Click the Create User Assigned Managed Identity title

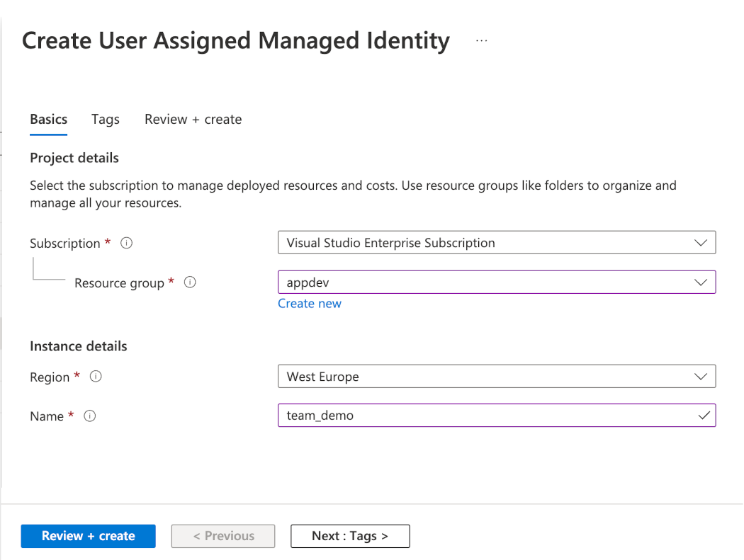(x=236, y=41)
